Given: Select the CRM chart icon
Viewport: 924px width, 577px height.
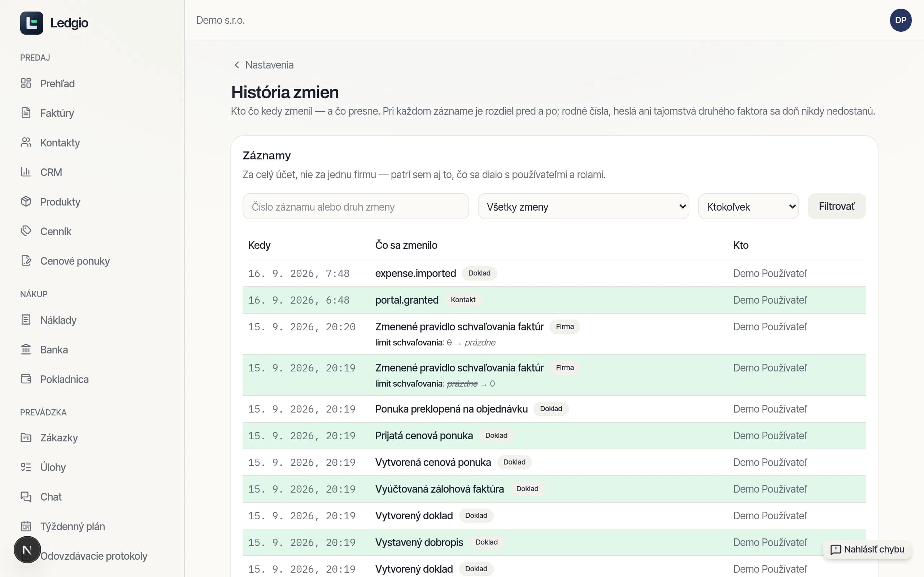Looking at the screenshot, I should [x=26, y=172].
